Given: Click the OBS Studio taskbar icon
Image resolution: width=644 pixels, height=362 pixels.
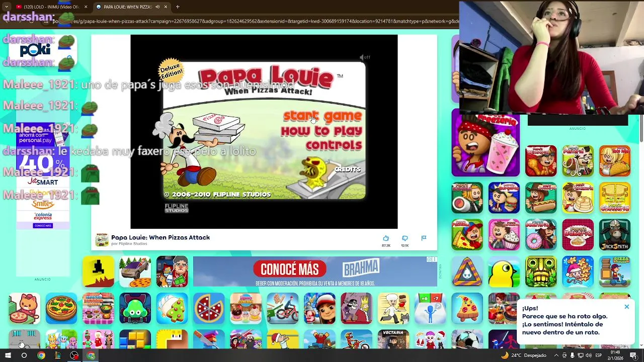Looking at the screenshot, I should click(x=74, y=355).
